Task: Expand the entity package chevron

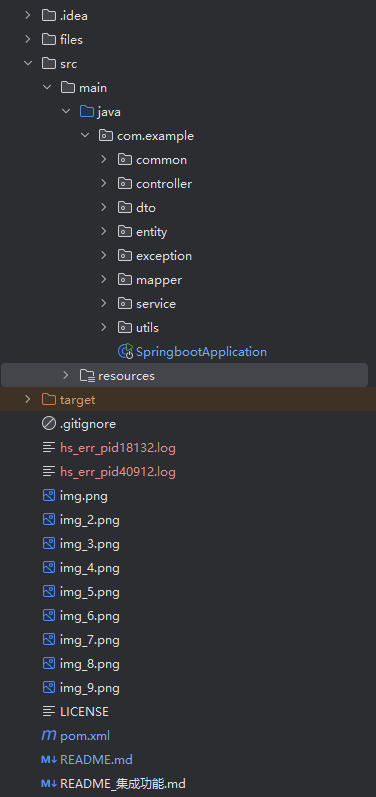Action: [104, 231]
